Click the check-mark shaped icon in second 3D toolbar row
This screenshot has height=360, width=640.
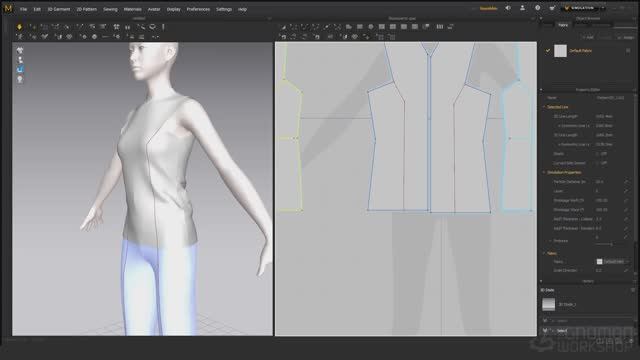(x=44, y=37)
